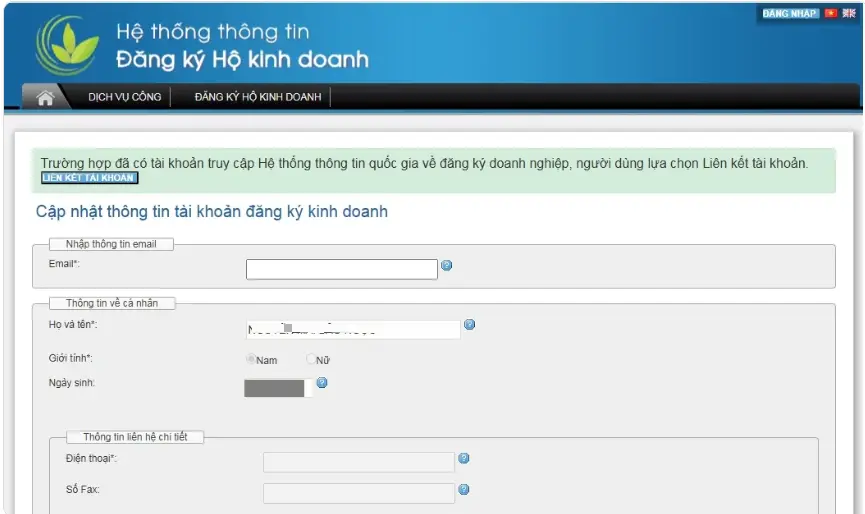Open the DỊCH VỤ CÔNG menu

pyautogui.click(x=125, y=97)
